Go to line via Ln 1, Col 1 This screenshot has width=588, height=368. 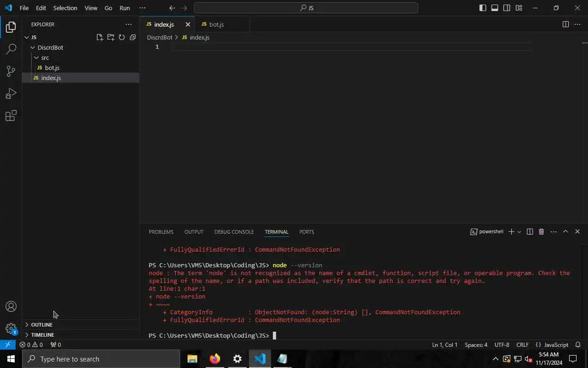click(x=445, y=345)
